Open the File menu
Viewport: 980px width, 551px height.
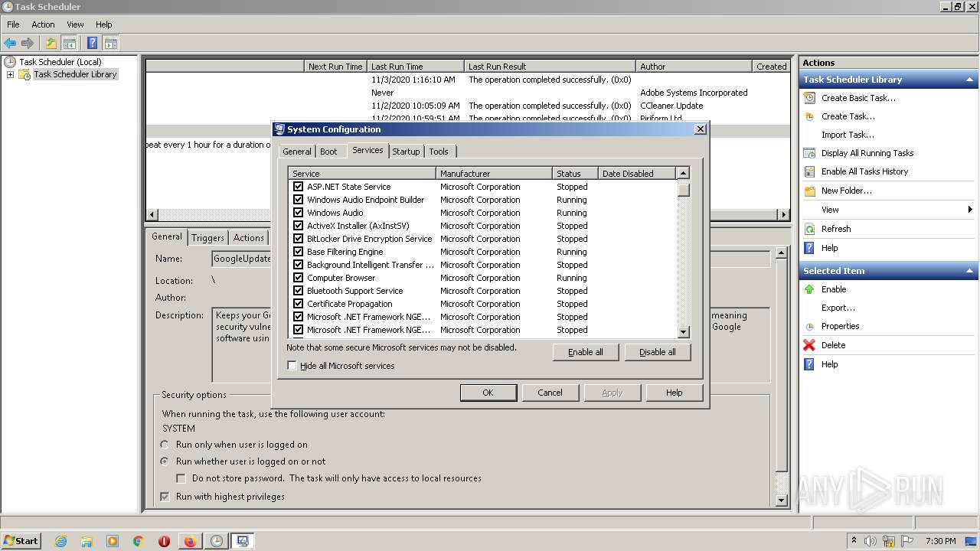(x=13, y=24)
